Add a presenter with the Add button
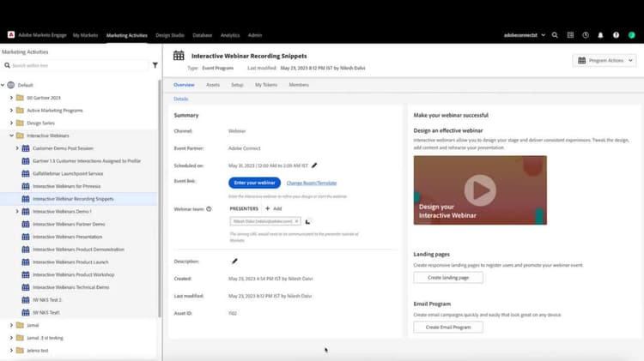Image resolution: width=644 pixels, height=361 pixels. [274, 208]
